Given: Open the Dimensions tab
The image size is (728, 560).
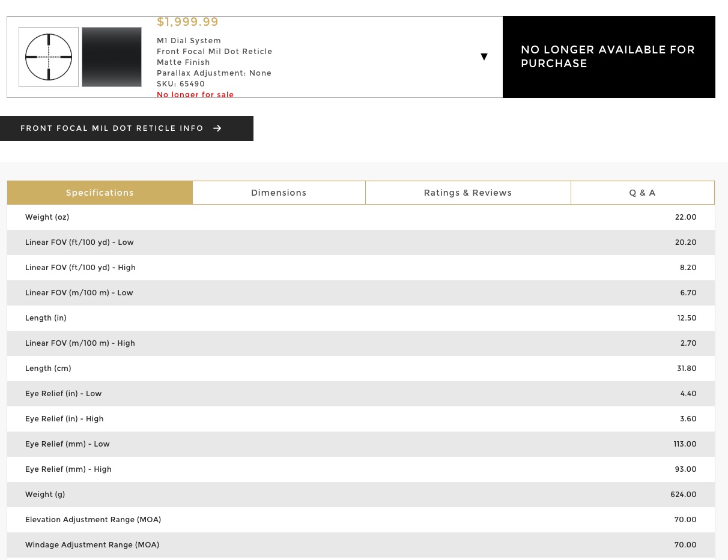Looking at the screenshot, I should [x=279, y=193].
